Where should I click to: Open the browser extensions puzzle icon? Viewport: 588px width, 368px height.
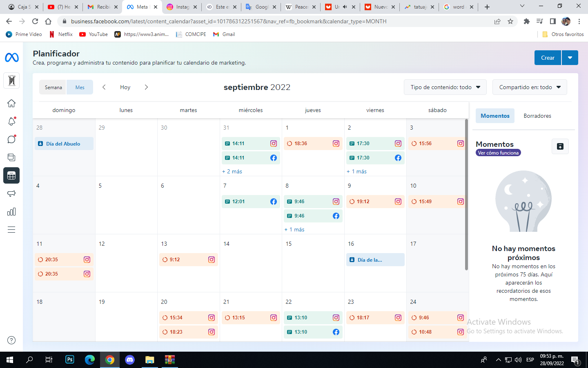527,21
